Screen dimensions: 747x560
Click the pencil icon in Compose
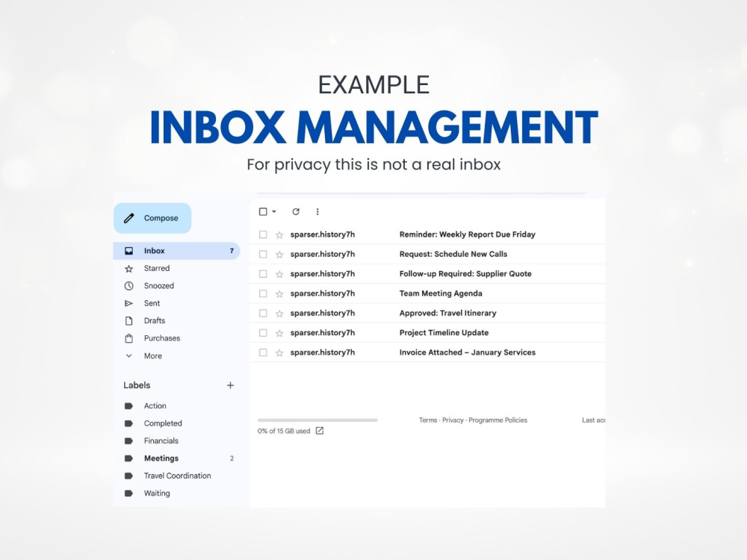[128, 218]
